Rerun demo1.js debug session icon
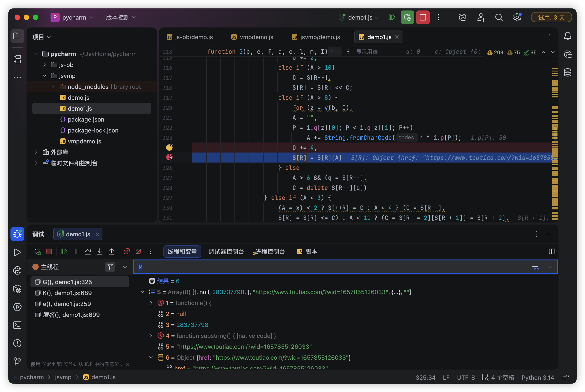 pyautogui.click(x=38, y=251)
